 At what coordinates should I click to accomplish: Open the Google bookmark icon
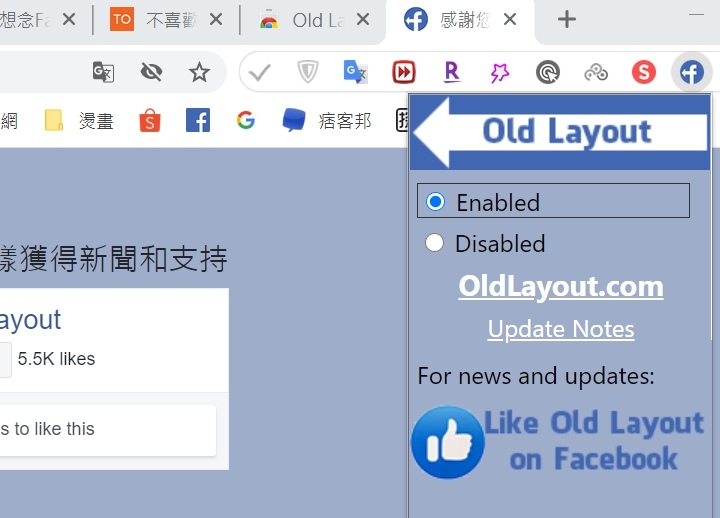click(x=246, y=120)
